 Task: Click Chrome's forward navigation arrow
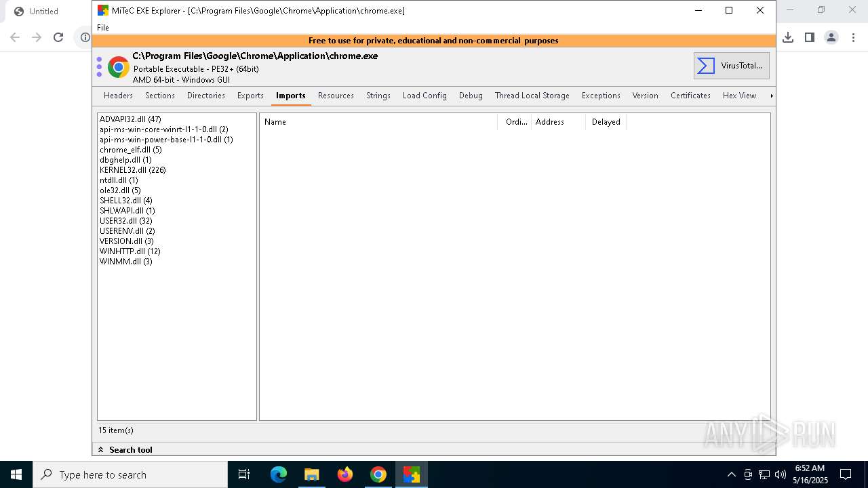tap(37, 37)
